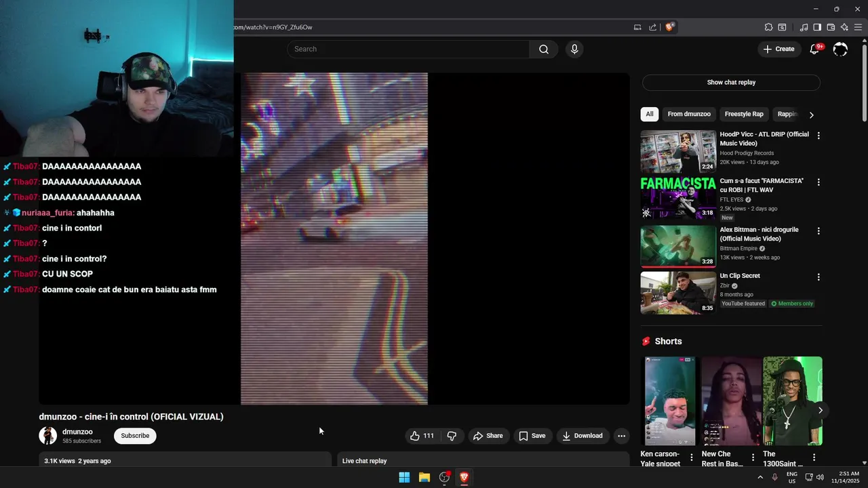
Task: Open the Brave hamburger main menu
Action: tap(858, 27)
